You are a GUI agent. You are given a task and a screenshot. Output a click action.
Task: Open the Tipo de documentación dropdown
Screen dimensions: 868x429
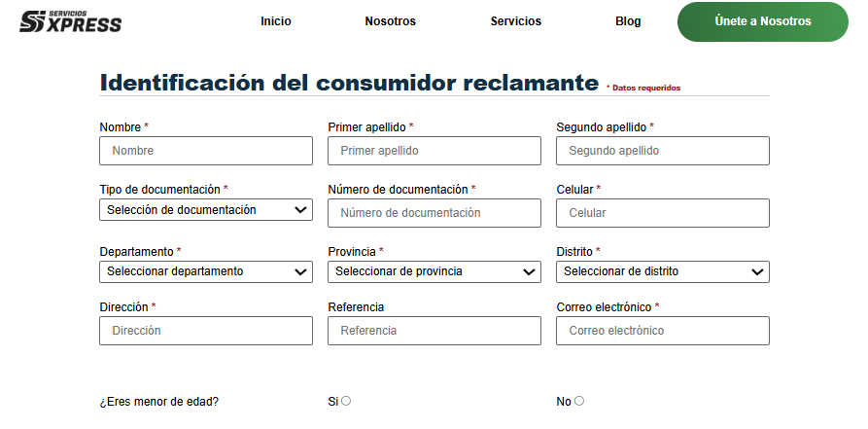pos(206,210)
